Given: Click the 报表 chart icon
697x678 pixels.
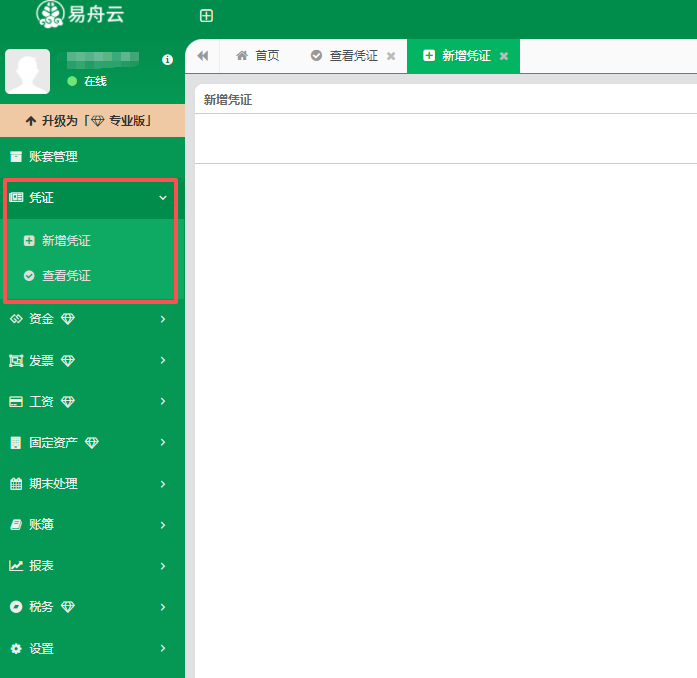Looking at the screenshot, I should 16,566.
